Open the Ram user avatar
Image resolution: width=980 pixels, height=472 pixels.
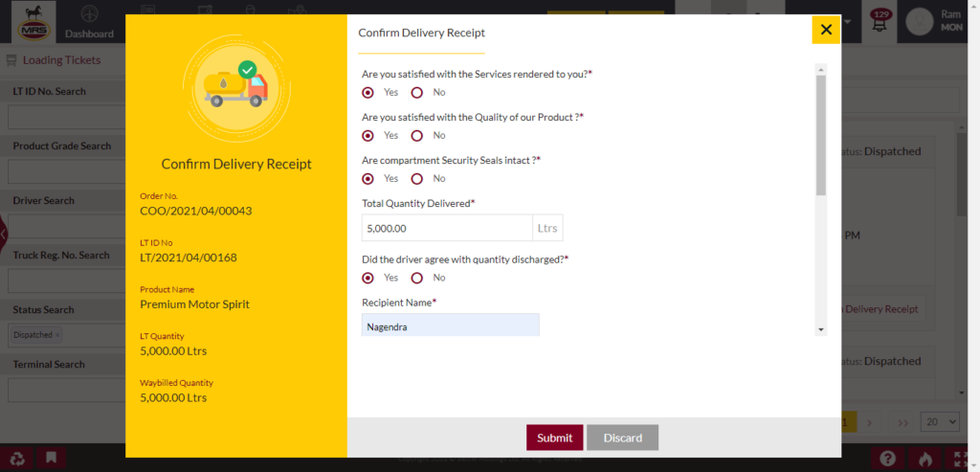pos(920,22)
